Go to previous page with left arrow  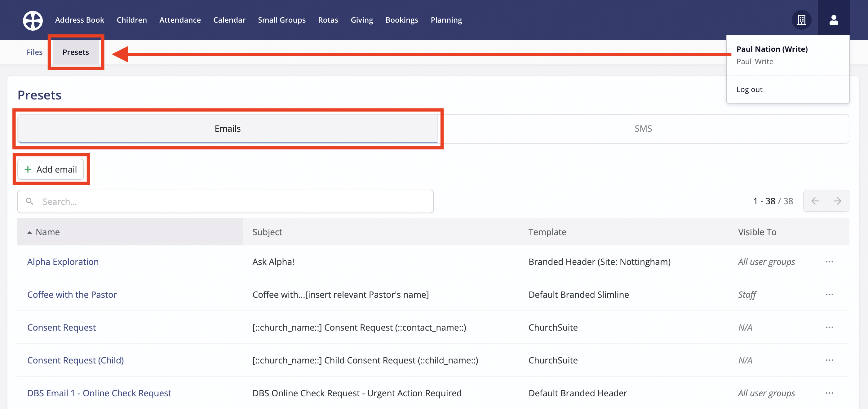tap(815, 201)
